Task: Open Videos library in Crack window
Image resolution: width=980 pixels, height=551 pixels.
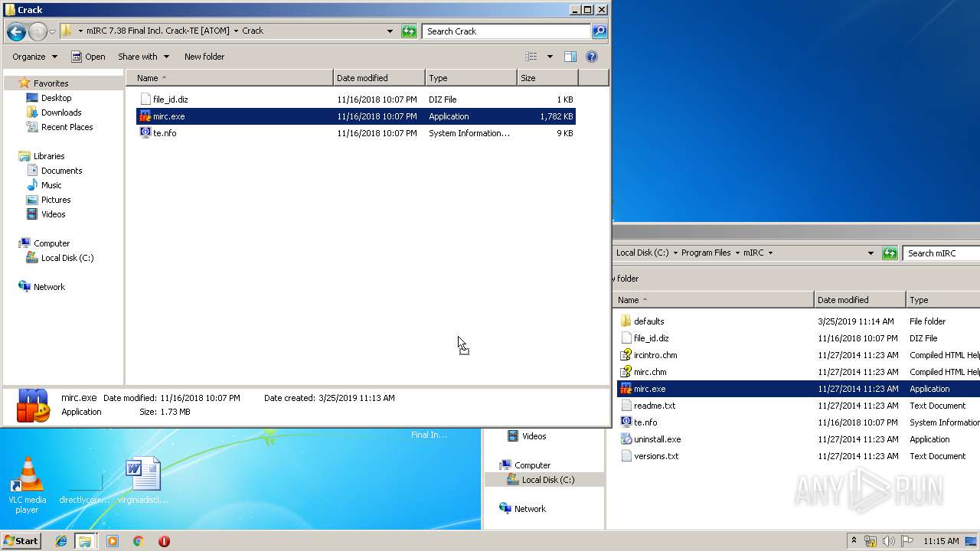Action: (x=53, y=214)
